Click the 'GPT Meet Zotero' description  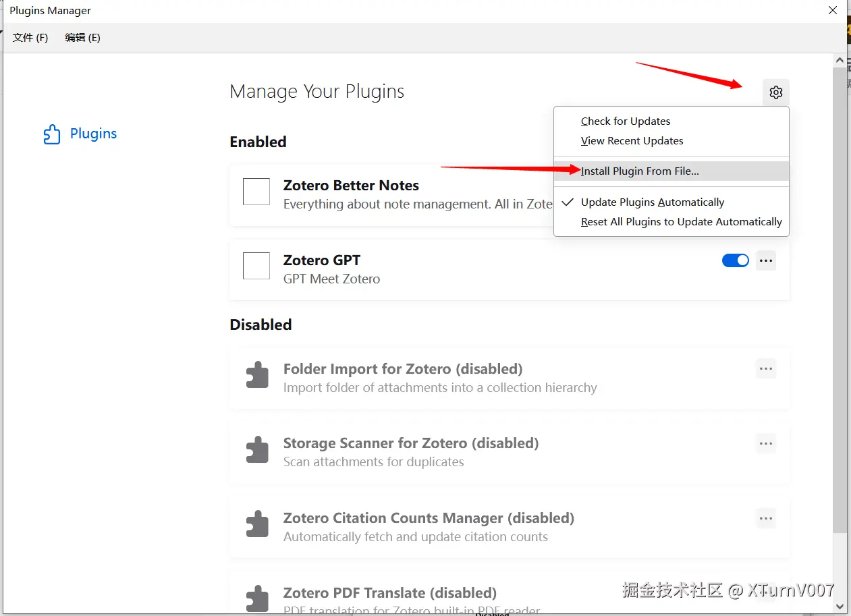(331, 279)
